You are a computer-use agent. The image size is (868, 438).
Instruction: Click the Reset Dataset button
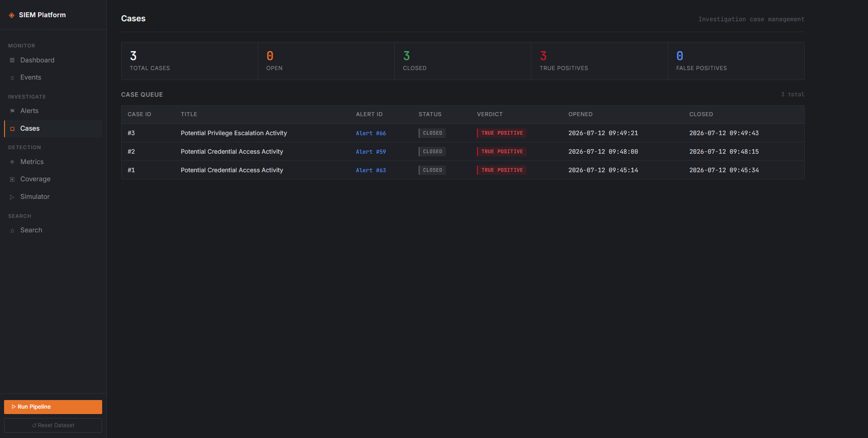[x=53, y=425]
